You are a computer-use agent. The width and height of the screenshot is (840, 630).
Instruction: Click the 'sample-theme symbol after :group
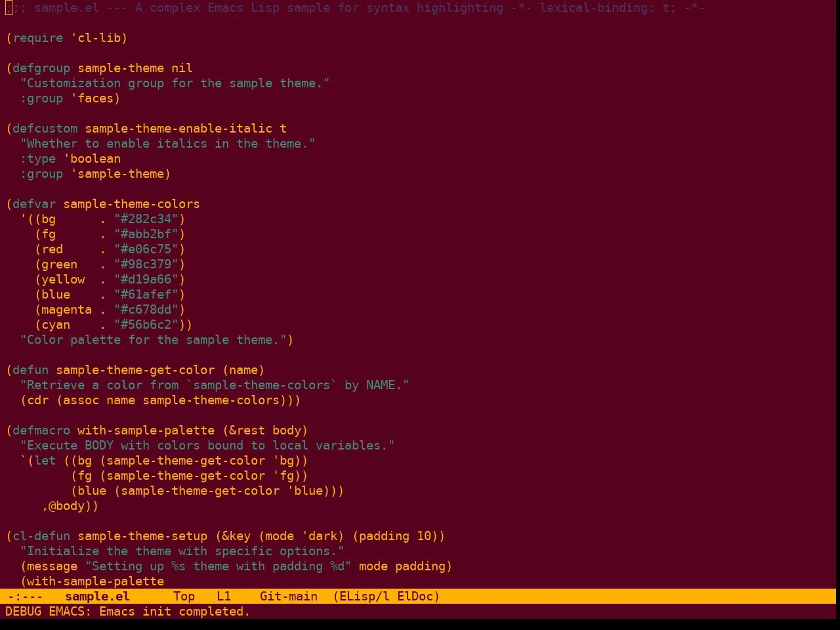[117, 174]
